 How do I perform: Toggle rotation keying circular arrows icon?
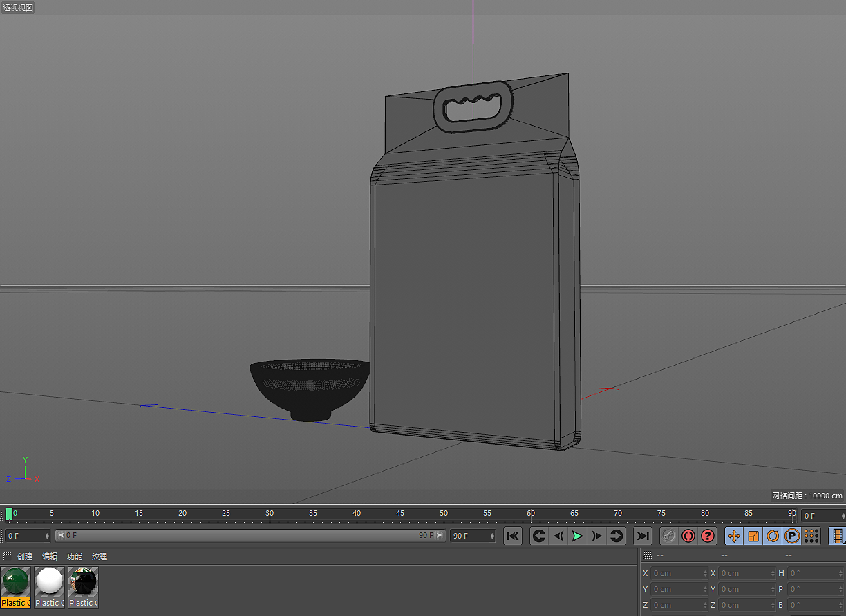point(773,536)
